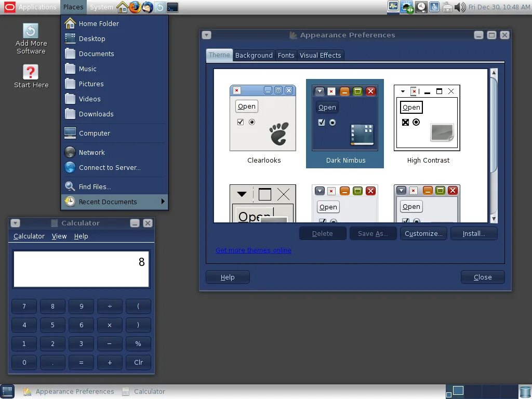Click the Clr button in Calculator
532x399 pixels.
[x=138, y=362]
